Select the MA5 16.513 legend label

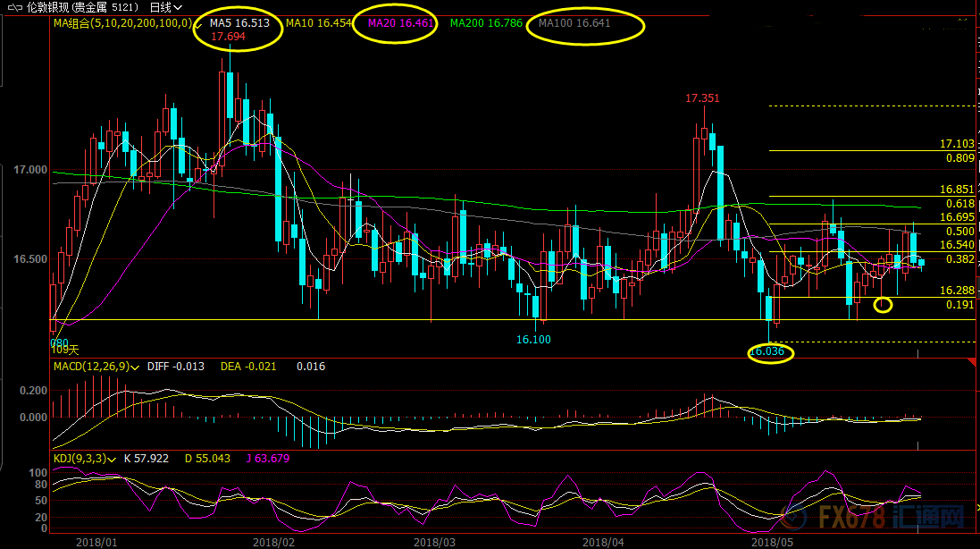[239, 23]
